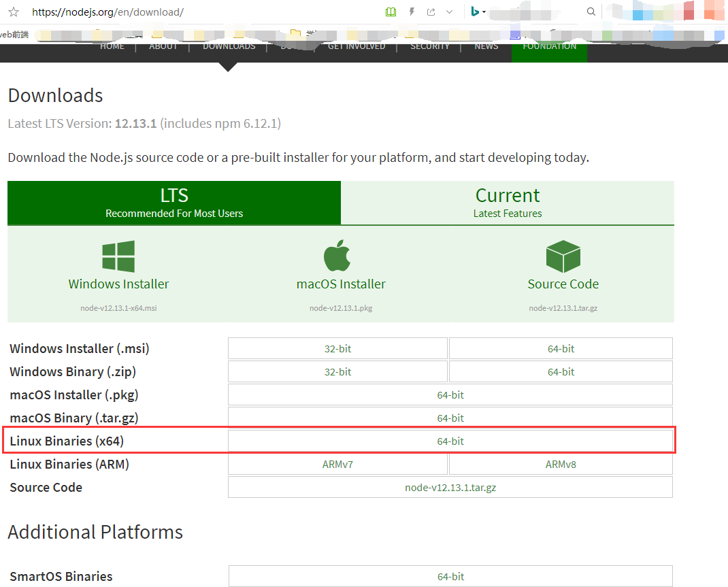Click node-v12.13.1.pkg file name
Viewport: 728px width, 587px height.
341,308
